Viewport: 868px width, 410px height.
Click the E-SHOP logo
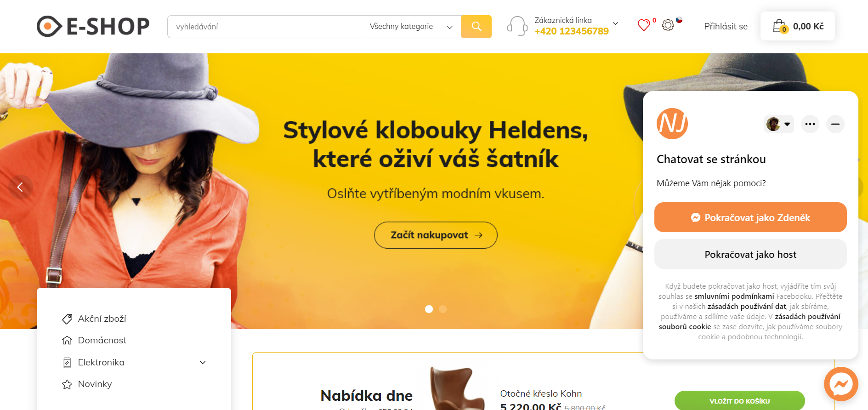coord(93,26)
